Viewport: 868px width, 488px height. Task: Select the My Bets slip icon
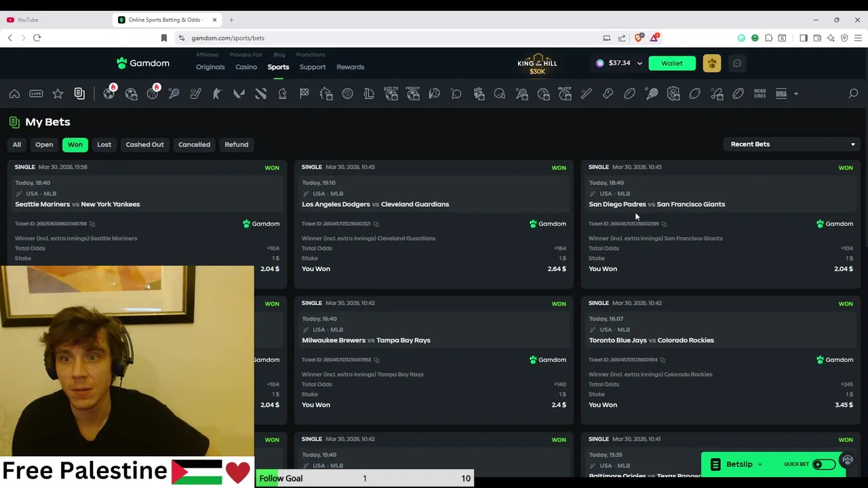[79, 94]
